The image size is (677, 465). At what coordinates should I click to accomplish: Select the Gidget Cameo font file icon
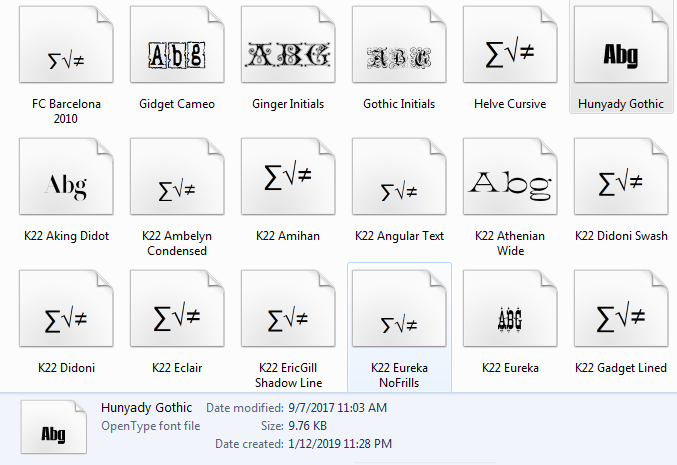[x=177, y=44]
